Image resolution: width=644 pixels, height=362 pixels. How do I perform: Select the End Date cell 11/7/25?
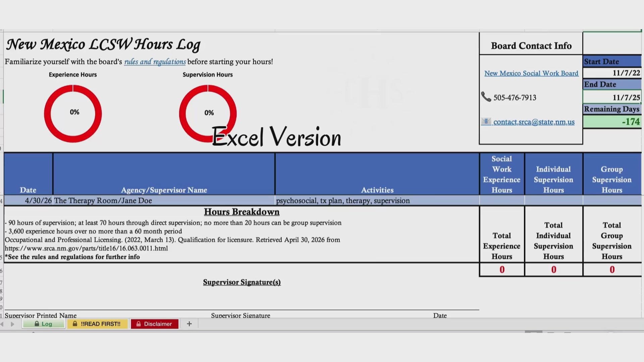click(612, 97)
